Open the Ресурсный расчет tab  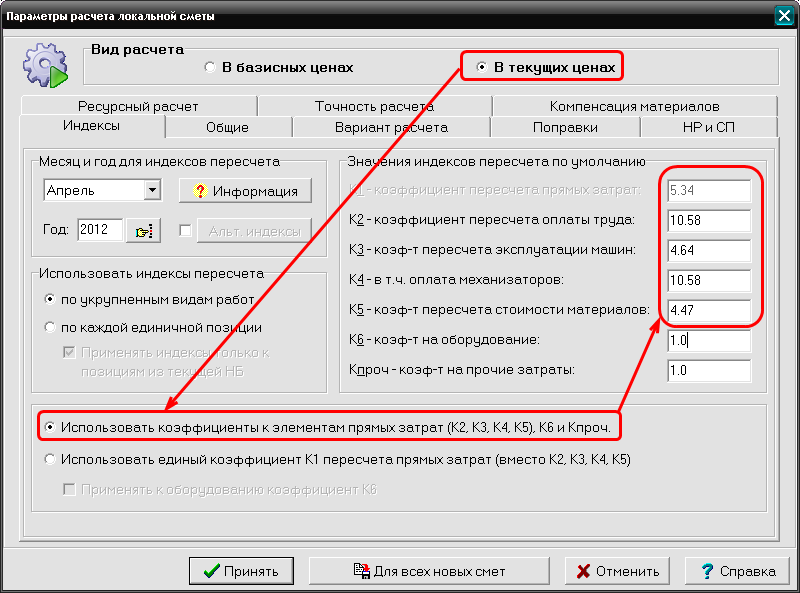coord(138,106)
